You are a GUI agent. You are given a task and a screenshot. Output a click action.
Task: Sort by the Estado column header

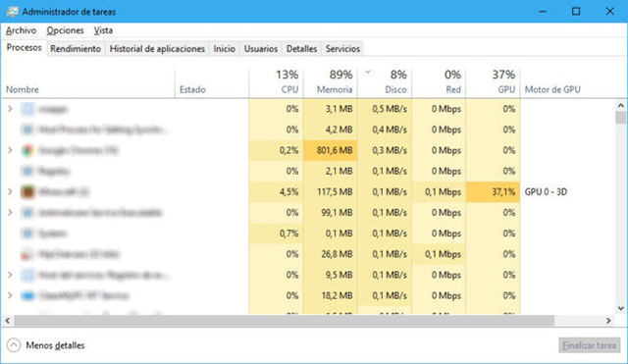point(212,83)
